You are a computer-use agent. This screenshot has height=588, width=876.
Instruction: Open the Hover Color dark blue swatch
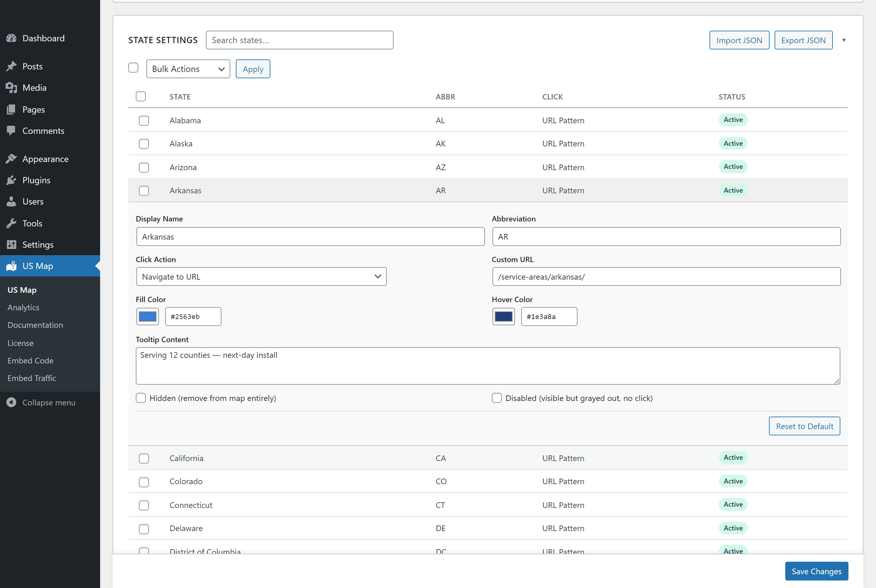click(504, 316)
